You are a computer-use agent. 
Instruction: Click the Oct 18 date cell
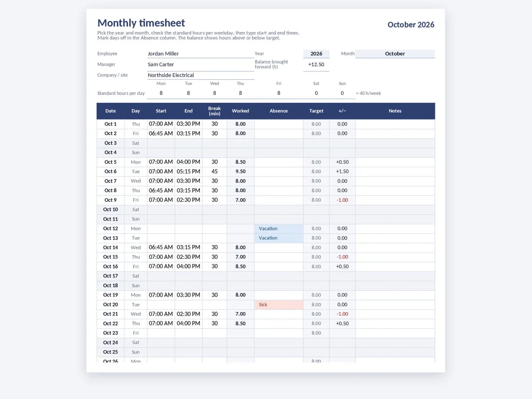tap(110, 286)
